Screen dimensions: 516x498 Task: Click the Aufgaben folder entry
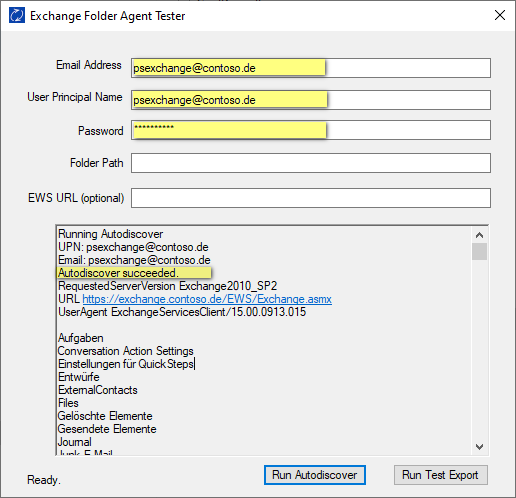coord(81,338)
